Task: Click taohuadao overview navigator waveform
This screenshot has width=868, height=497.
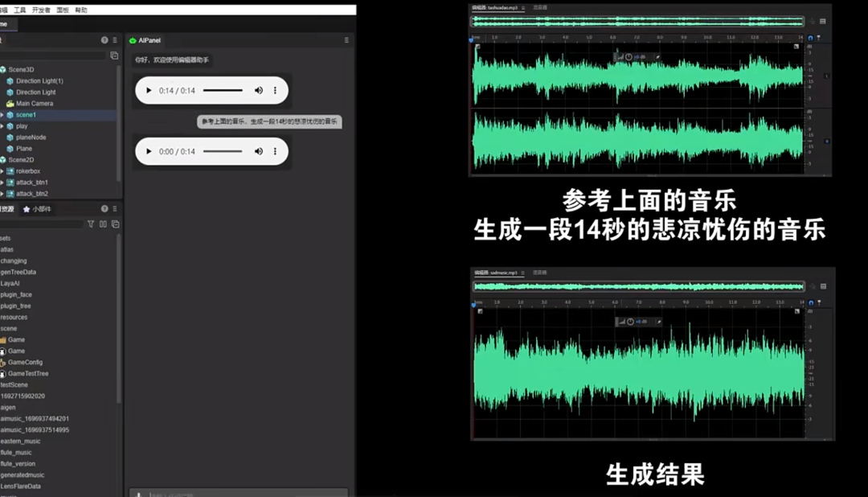Action: tap(637, 21)
